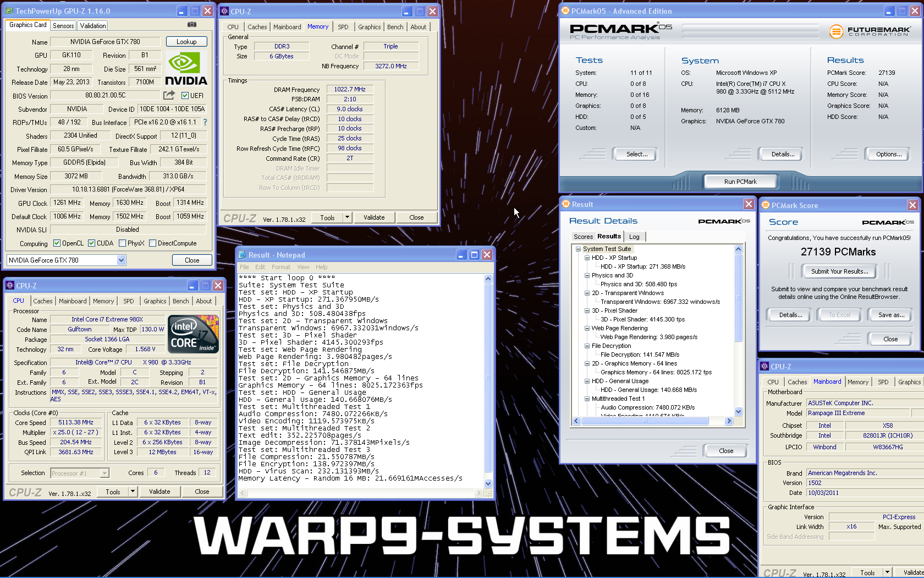Image resolution: width=924 pixels, height=578 pixels.
Task: Toggle the UEFI checkbox in GPU-Z
Action: click(x=185, y=95)
